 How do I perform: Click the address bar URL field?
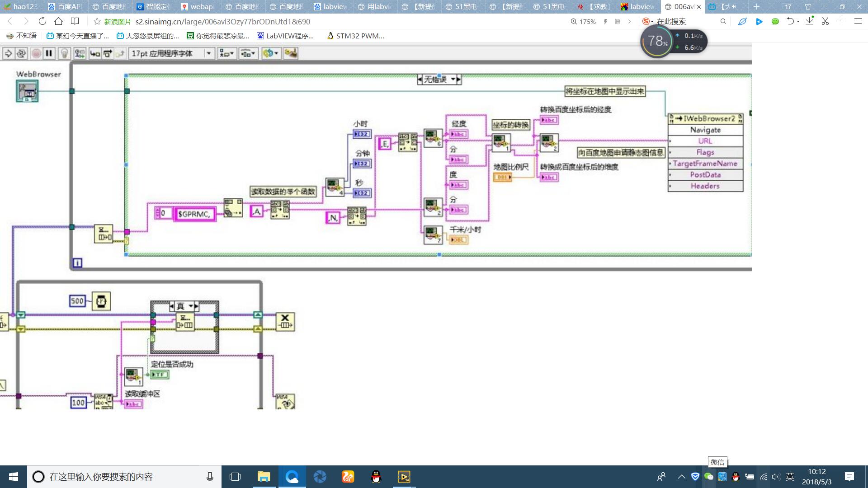click(222, 22)
